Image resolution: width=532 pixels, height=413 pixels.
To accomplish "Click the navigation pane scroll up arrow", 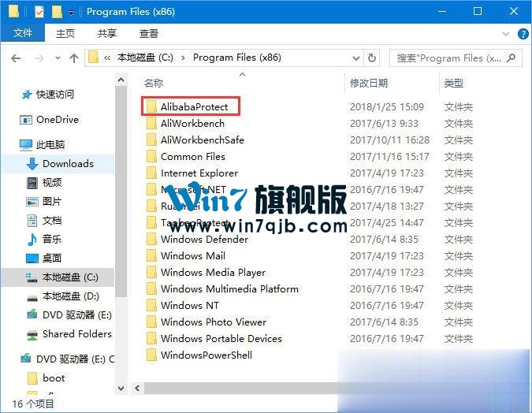I will tap(121, 80).
